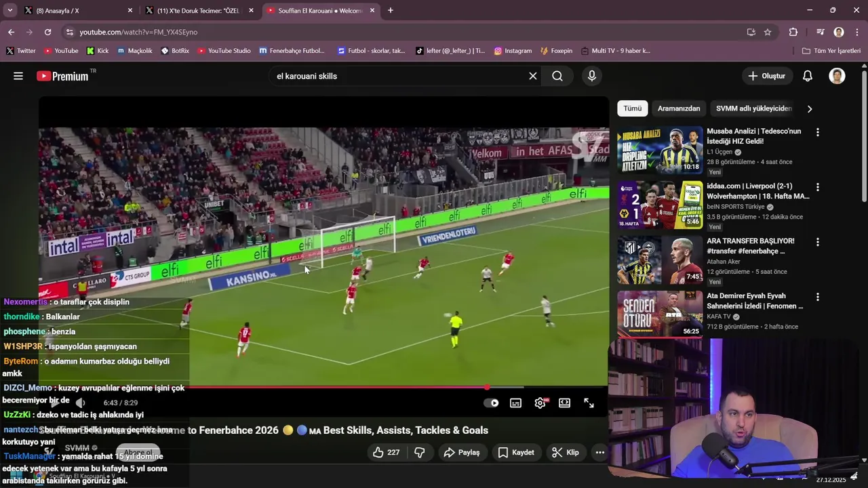Dislike the video
The height and width of the screenshot is (488, 868).
pyautogui.click(x=419, y=452)
